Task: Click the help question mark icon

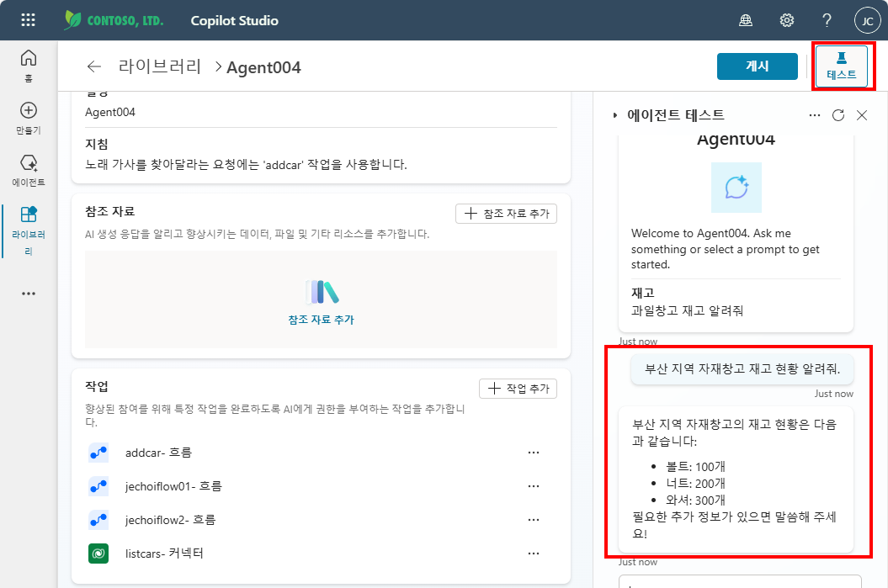Action: click(x=827, y=20)
